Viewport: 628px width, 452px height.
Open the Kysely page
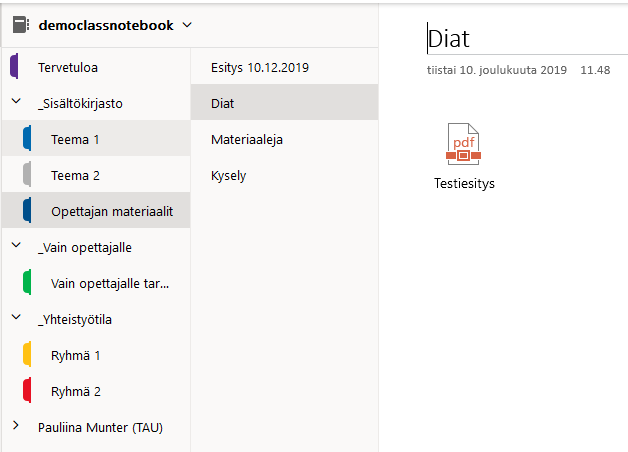tap(229, 175)
